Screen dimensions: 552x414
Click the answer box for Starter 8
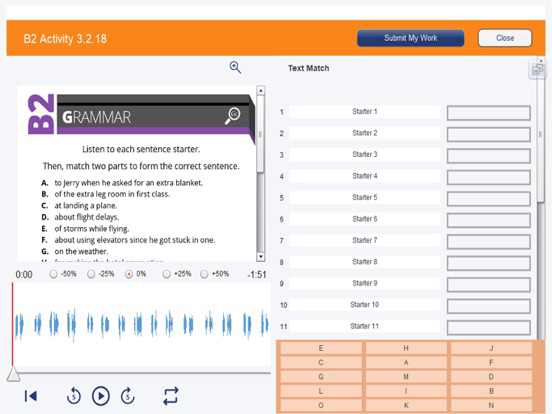click(x=489, y=263)
